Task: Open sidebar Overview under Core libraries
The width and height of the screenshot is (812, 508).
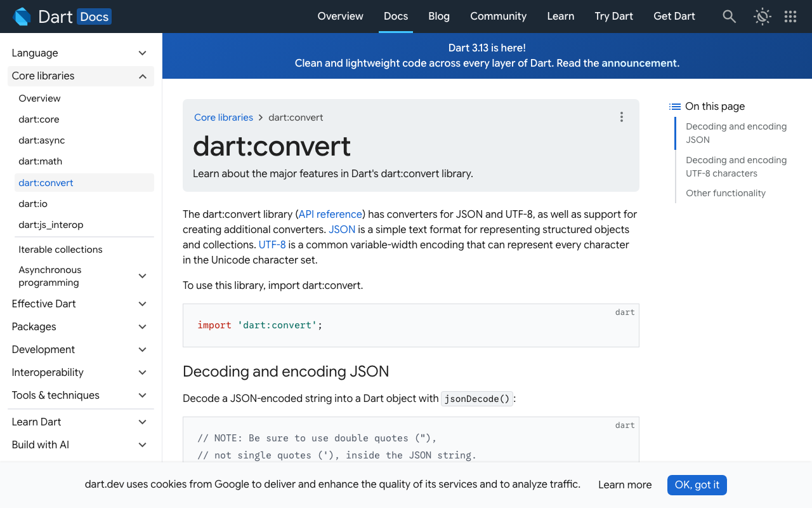Action: click(84, 98)
